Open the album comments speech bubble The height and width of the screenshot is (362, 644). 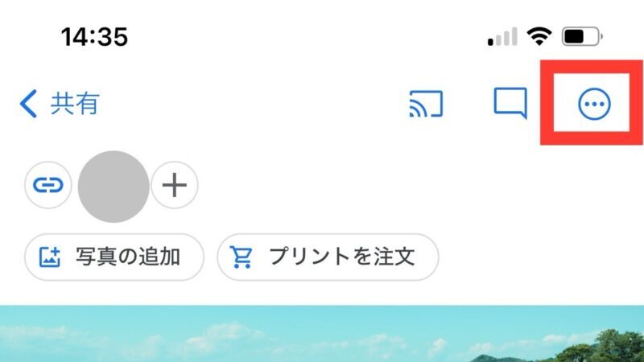510,103
